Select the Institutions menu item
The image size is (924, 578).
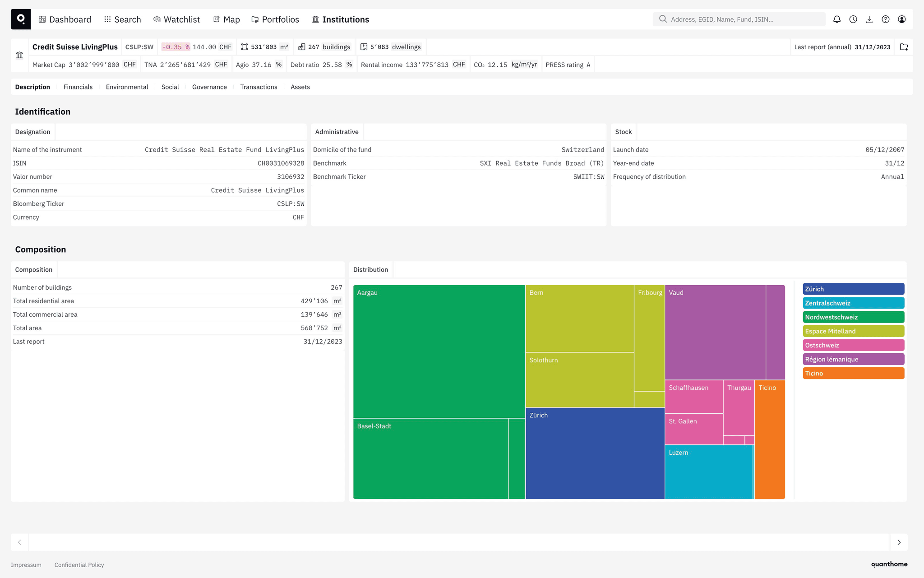(341, 19)
